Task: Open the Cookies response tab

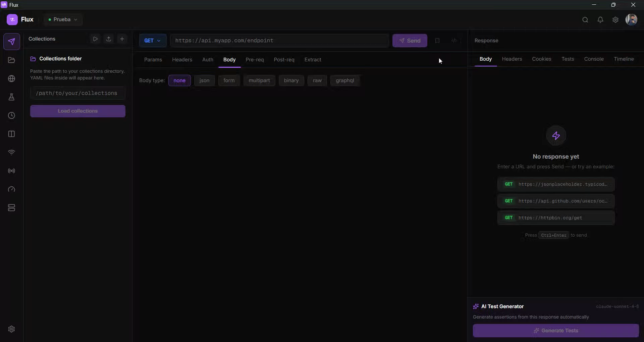Action: (541, 59)
